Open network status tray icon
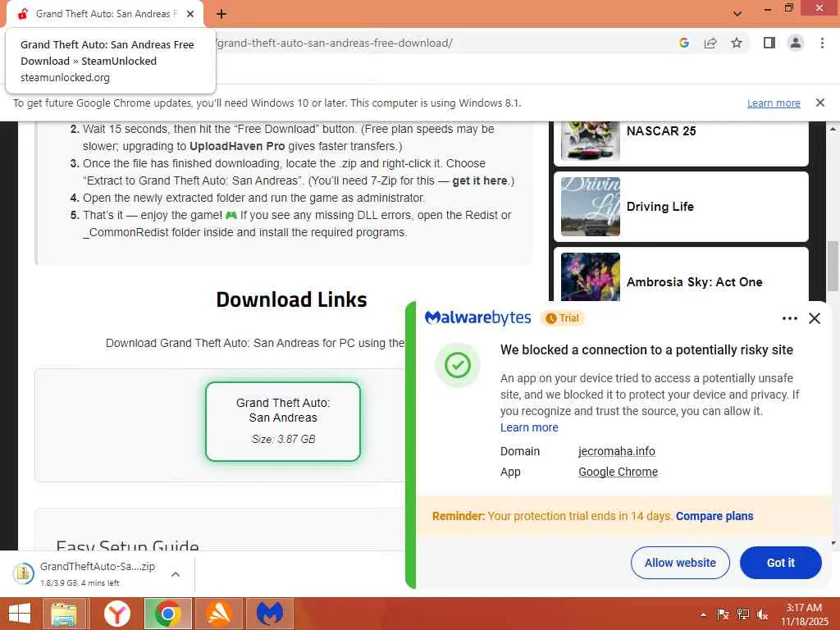This screenshot has height=630, width=840. [x=743, y=614]
